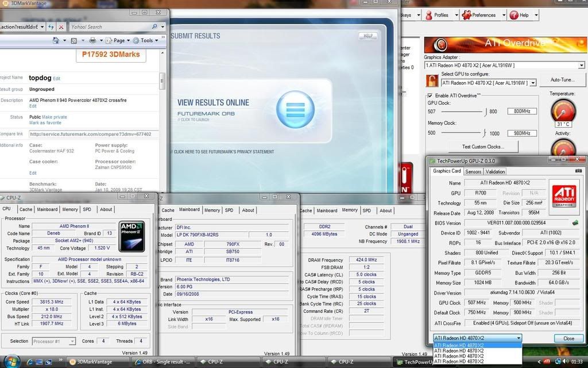Open Internet Explorer from Quick Launch
The image size is (588, 368).
30,362
